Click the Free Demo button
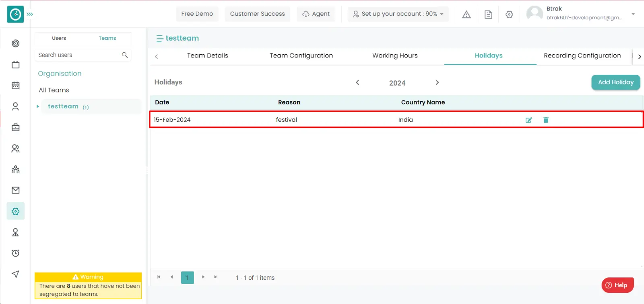Screen dimensions: 644x304 (197, 14)
